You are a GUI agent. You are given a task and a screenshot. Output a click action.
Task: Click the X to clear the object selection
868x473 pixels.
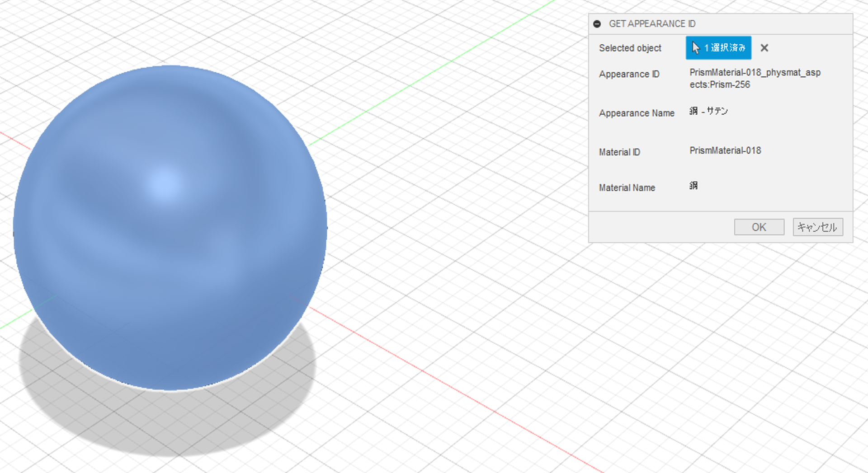764,48
